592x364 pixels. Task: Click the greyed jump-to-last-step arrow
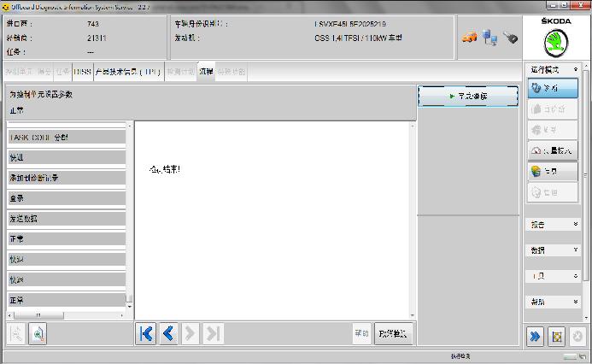214,334
